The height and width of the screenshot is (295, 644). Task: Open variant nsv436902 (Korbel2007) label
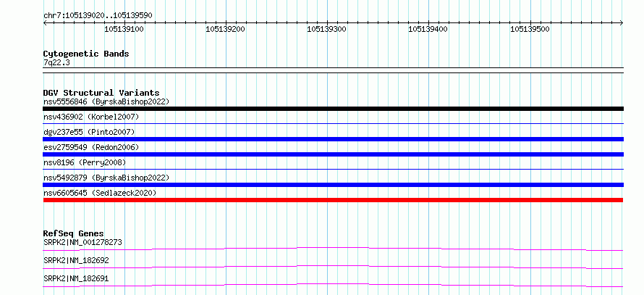pos(91,117)
